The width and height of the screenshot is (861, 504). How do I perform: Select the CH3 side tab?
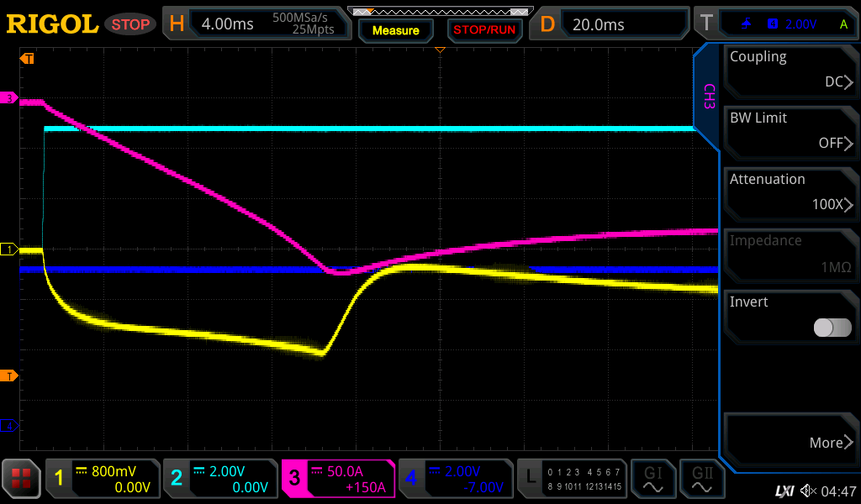click(x=708, y=97)
